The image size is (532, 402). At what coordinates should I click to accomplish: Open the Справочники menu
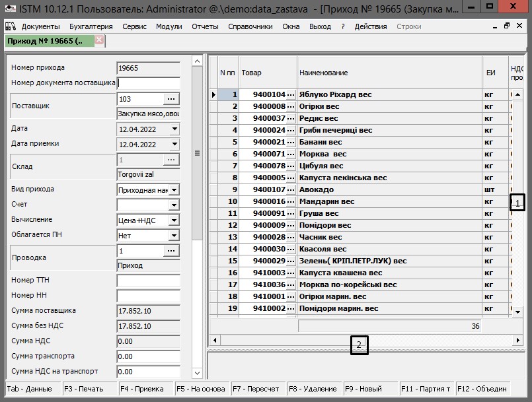pos(250,26)
